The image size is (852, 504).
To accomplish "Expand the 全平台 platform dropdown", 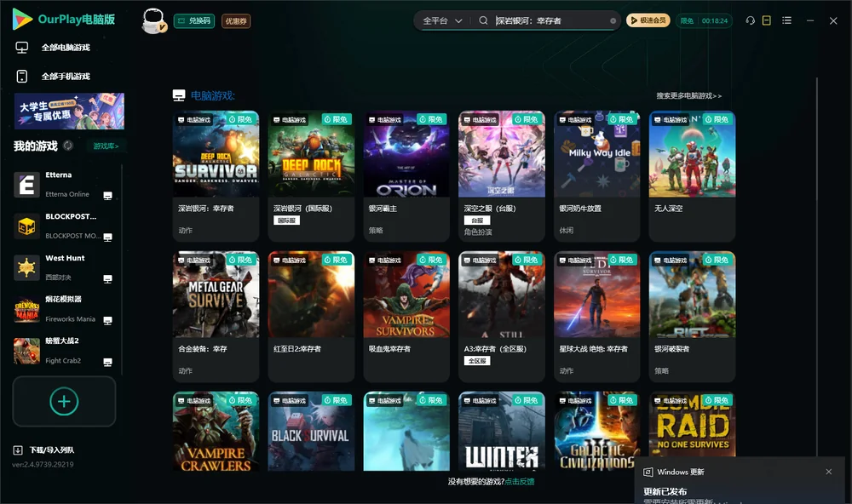I will [442, 20].
